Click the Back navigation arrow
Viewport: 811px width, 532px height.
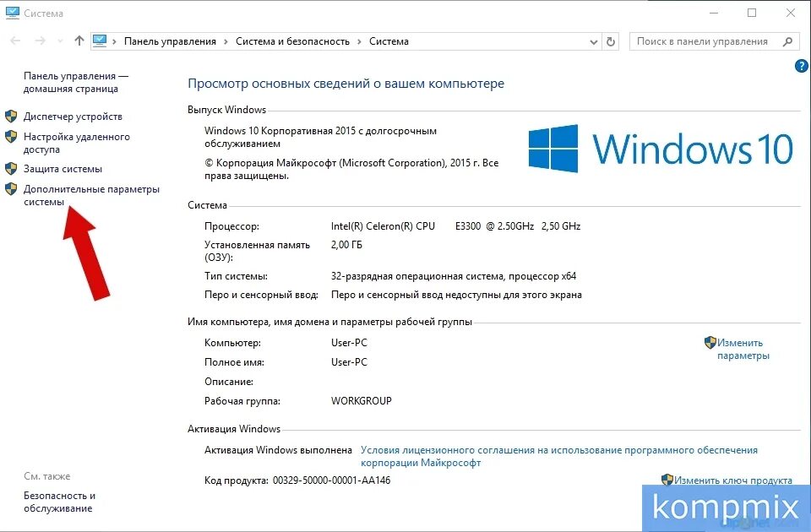pyautogui.click(x=15, y=41)
